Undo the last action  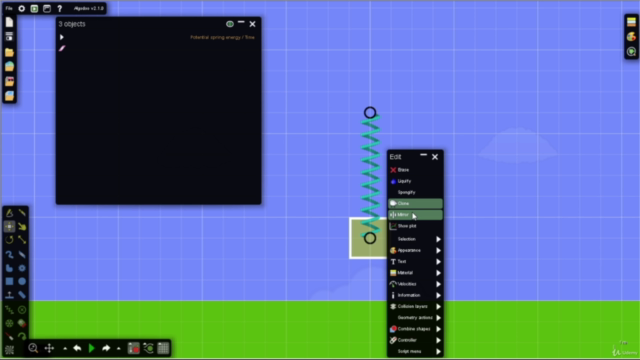pos(77,348)
